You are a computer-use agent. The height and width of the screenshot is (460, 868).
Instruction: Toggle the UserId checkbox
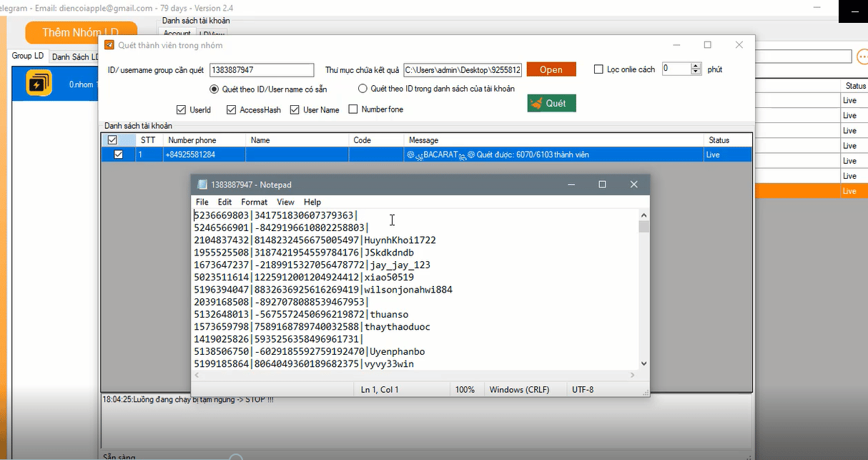181,109
